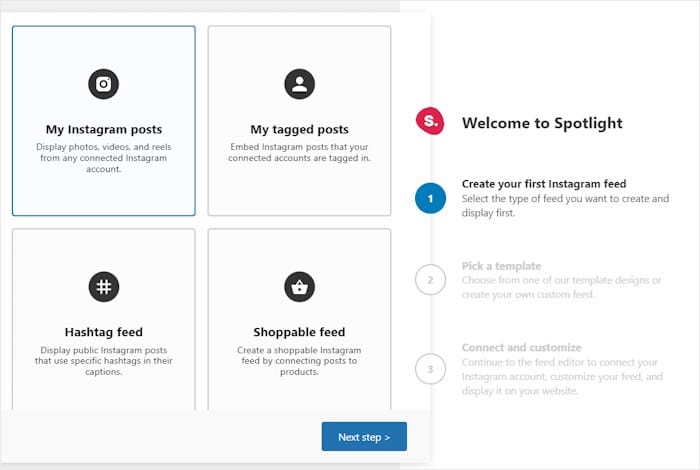Viewport: 700px width, 470px height.
Task: Click the shopping basket icon
Action: point(299,287)
